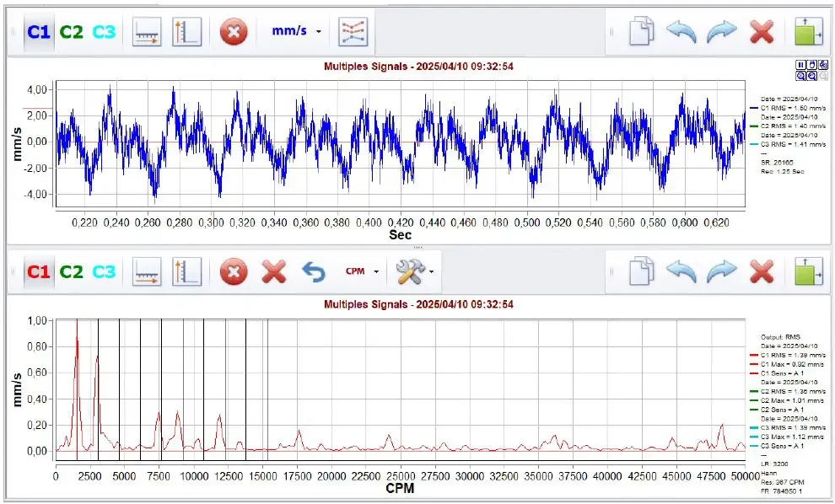835x504 pixels.
Task: Click the red circle cancel button in spectrum toolbar
Action: pyautogui.click(x=234, y=272)
